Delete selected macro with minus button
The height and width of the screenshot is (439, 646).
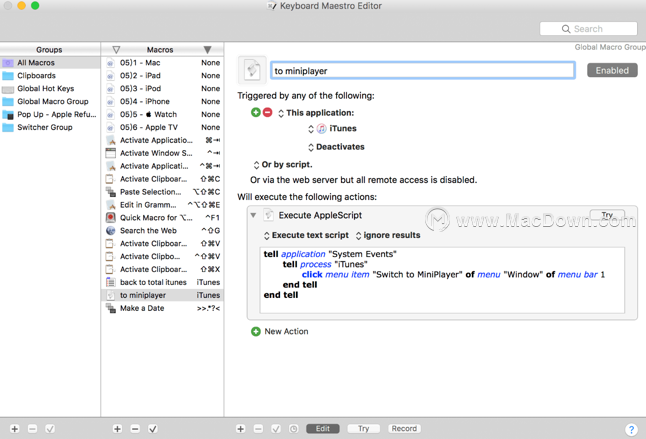tap(135, 429)
